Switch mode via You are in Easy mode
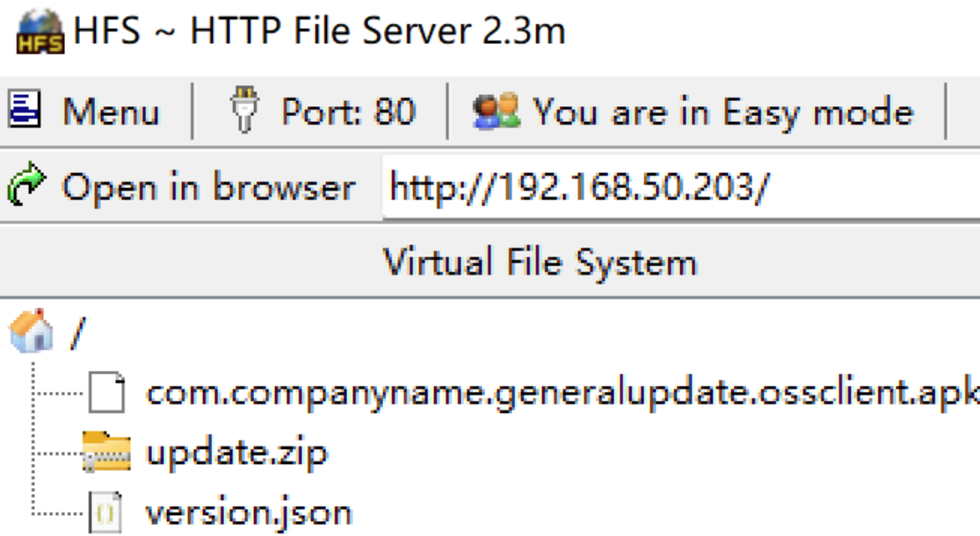Image resolution: width=980 pixels, height=536 pixels. click(x=693, y=111)
